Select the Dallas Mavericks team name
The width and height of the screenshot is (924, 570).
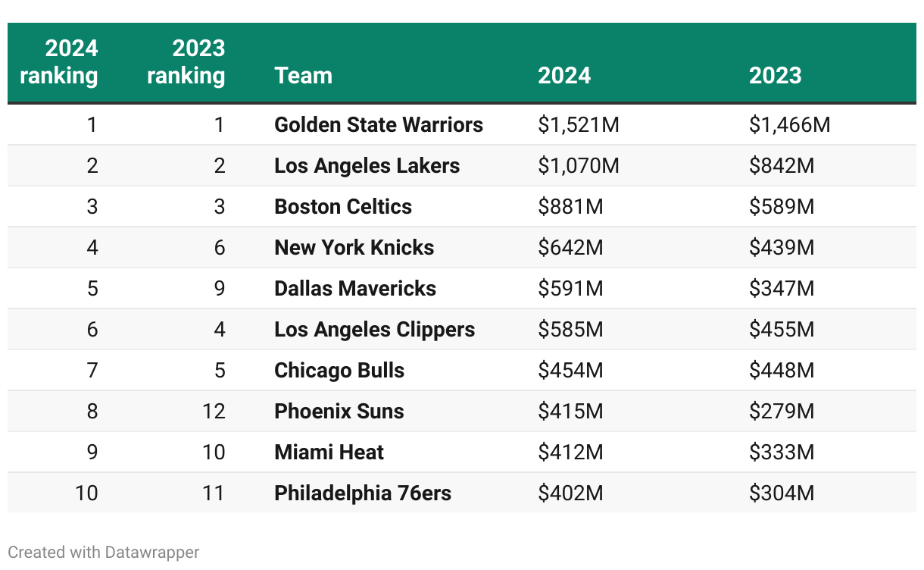(x=355, y=288)
